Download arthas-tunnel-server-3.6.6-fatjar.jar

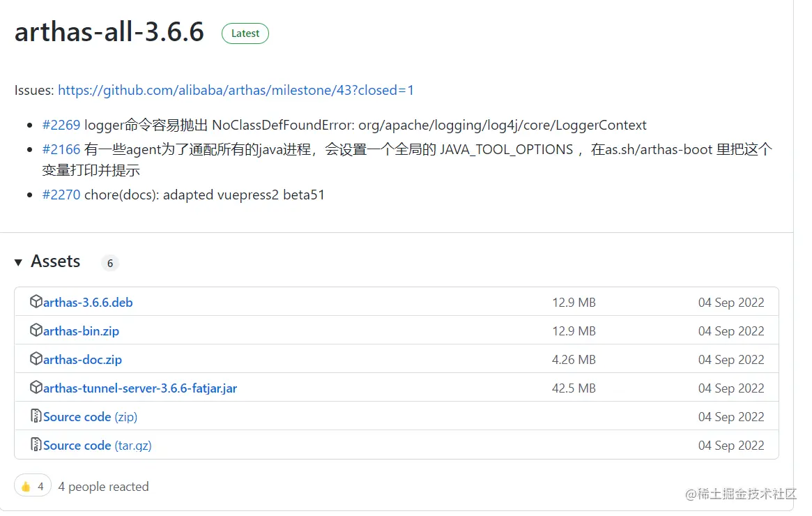coord(140,388)
